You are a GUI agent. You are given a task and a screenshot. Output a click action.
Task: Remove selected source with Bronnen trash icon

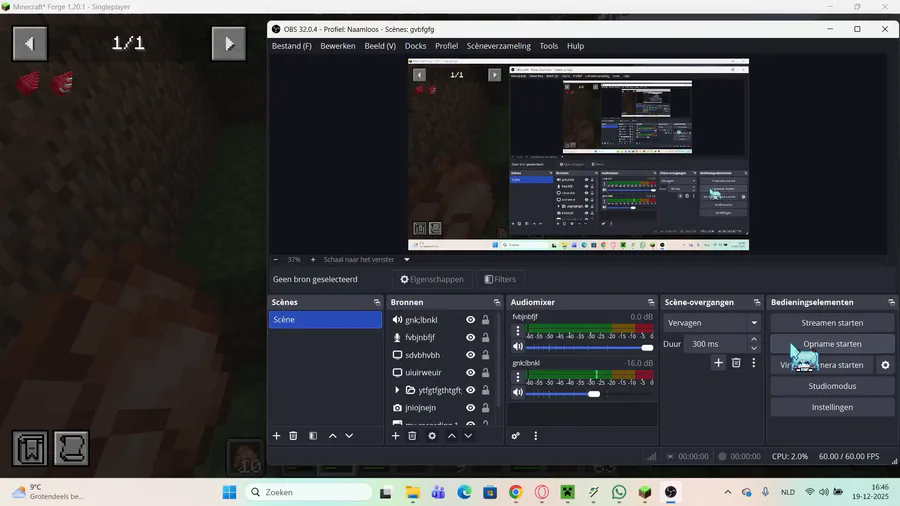click(412, 436)
